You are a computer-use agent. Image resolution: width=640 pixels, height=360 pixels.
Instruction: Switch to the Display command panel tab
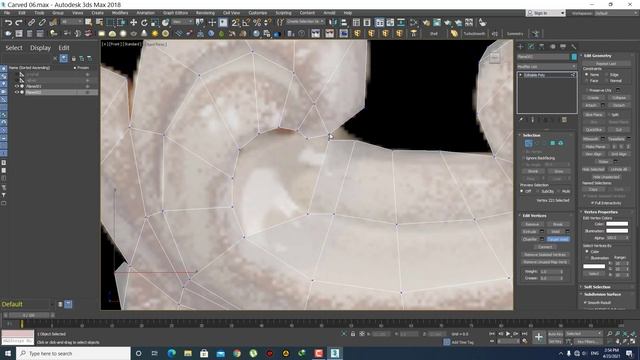click(563, 47)
